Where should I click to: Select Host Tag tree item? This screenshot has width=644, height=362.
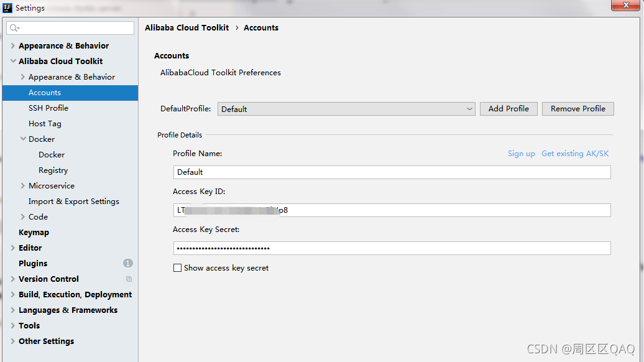click(45, 124)
